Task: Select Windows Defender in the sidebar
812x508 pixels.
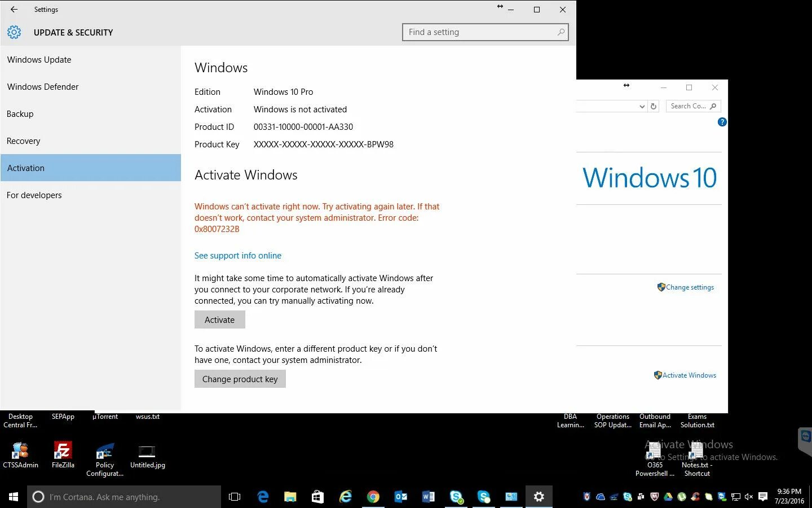Action: [x=91, y=87]
